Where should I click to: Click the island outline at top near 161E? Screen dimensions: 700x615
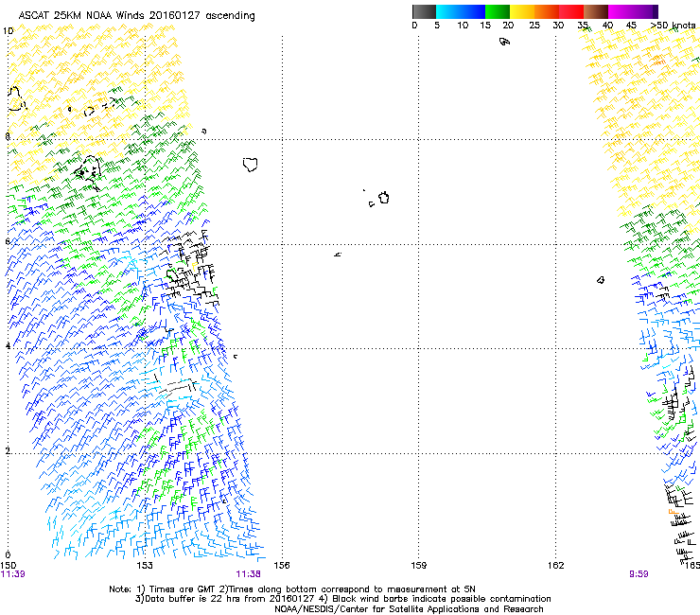[x=504, y=42]
